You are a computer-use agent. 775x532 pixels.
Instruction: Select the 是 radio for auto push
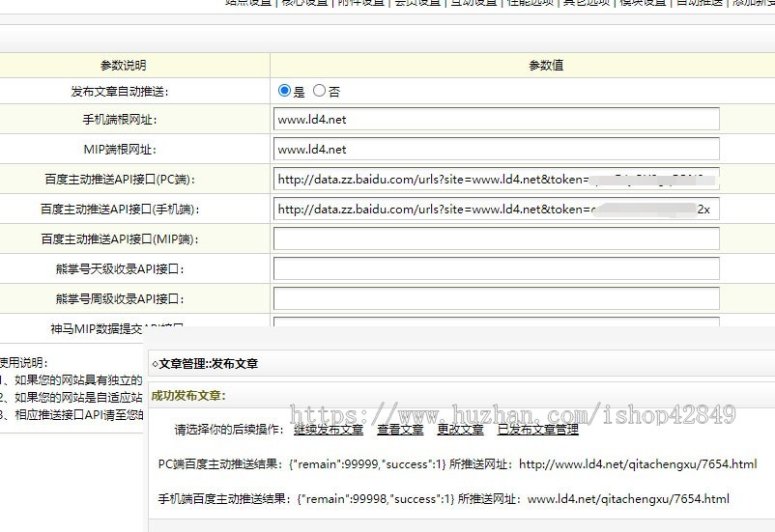tap(284, 91)
